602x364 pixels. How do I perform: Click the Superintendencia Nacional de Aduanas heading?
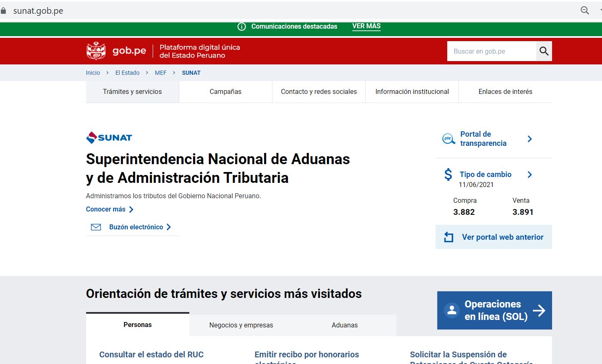pyautogui.click(x=218, y=168)
